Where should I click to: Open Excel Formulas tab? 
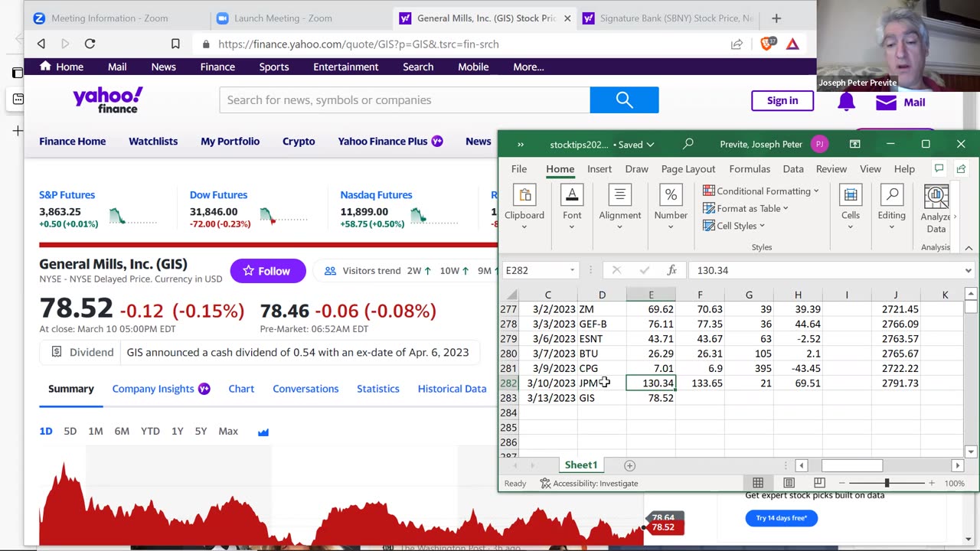pos(750,169)
